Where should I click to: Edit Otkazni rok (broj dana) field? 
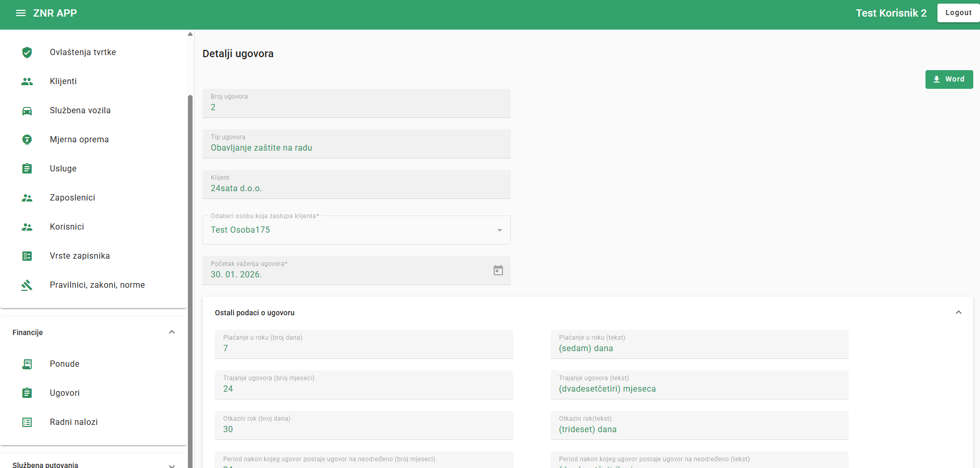coord(364,425)
